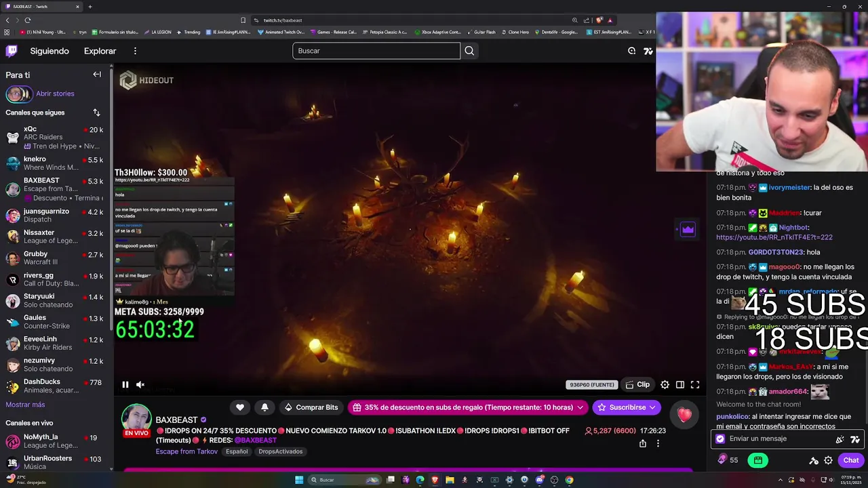Image resolution: width=868 pixels, height=488 pixels.
Task: Open knekro channel in sidebar
Action: [54, 163]
